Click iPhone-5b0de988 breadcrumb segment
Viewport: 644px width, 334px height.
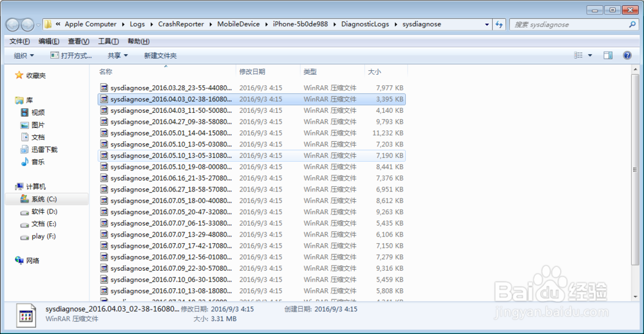(300, 25)
